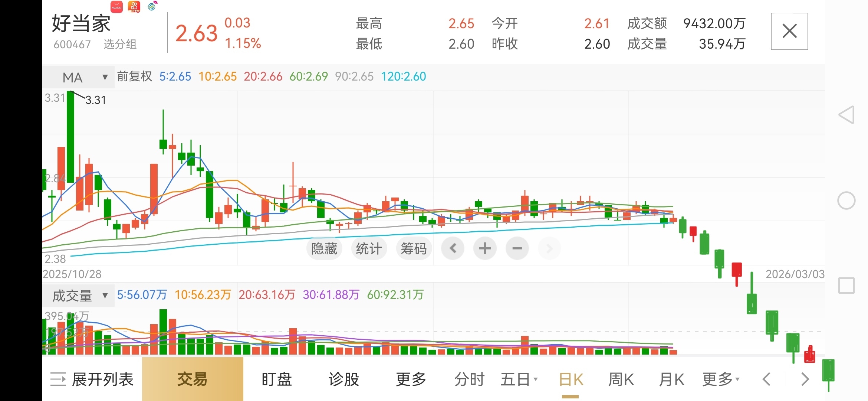Tap the Android back triangle button
Image resolution: width=868 pixels, height=401 pixels.
coord(846,115)
